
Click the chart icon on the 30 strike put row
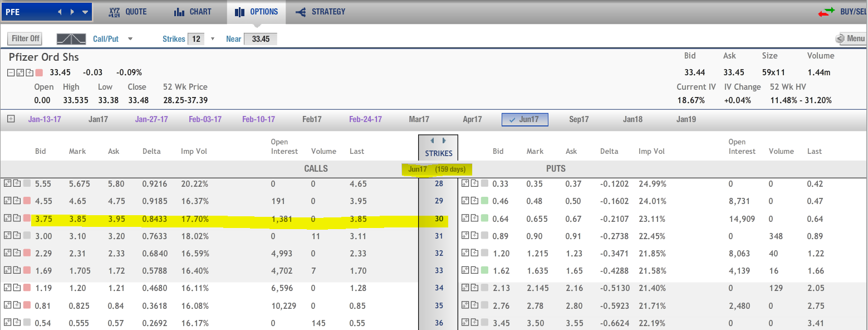click(466, 219)
